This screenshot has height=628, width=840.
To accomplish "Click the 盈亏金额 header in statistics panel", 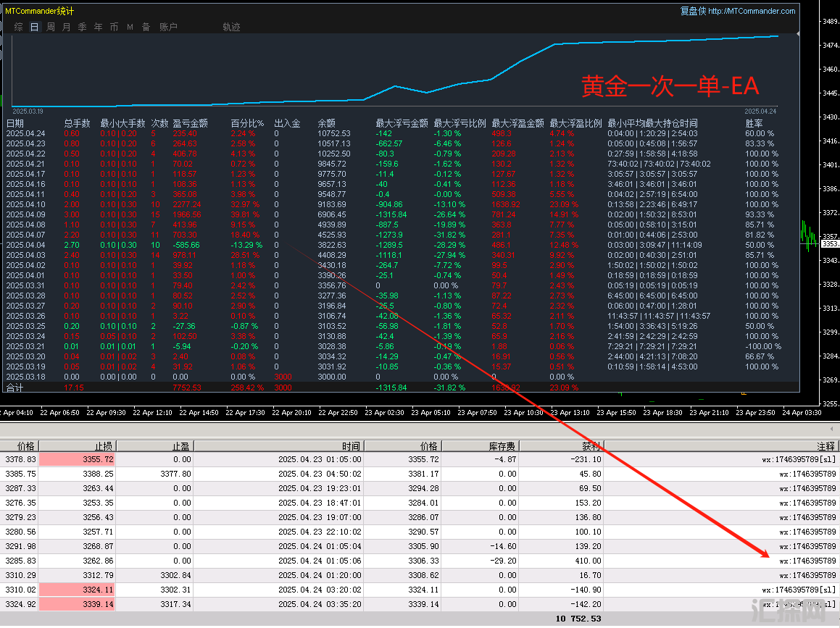I will pos(190,123).
